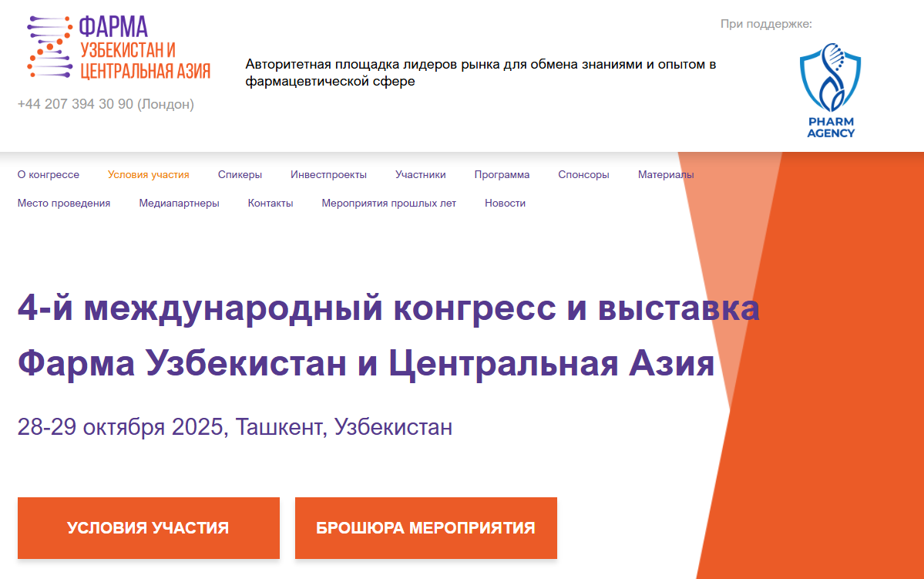Screen dimensions: 924x579
Task: Click the orange УСЛОВИЯ УЧАСТИЯ button
Action: [x=149, y=527]
